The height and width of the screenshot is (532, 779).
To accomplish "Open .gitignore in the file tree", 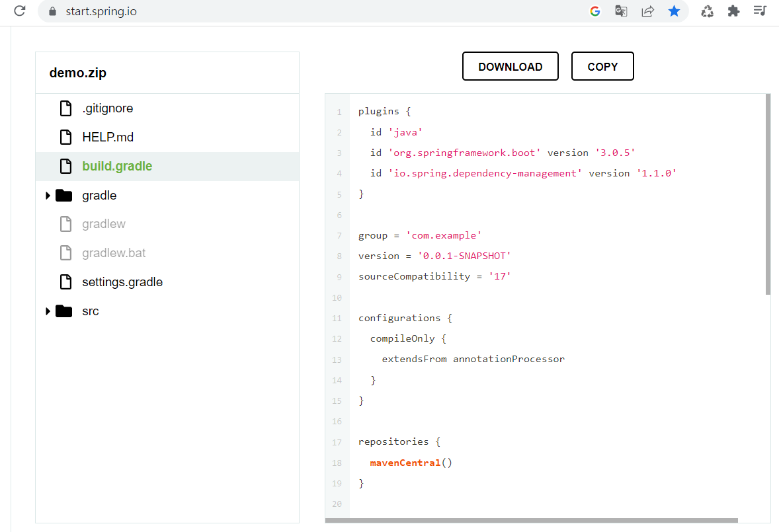I will click(108, 108).
